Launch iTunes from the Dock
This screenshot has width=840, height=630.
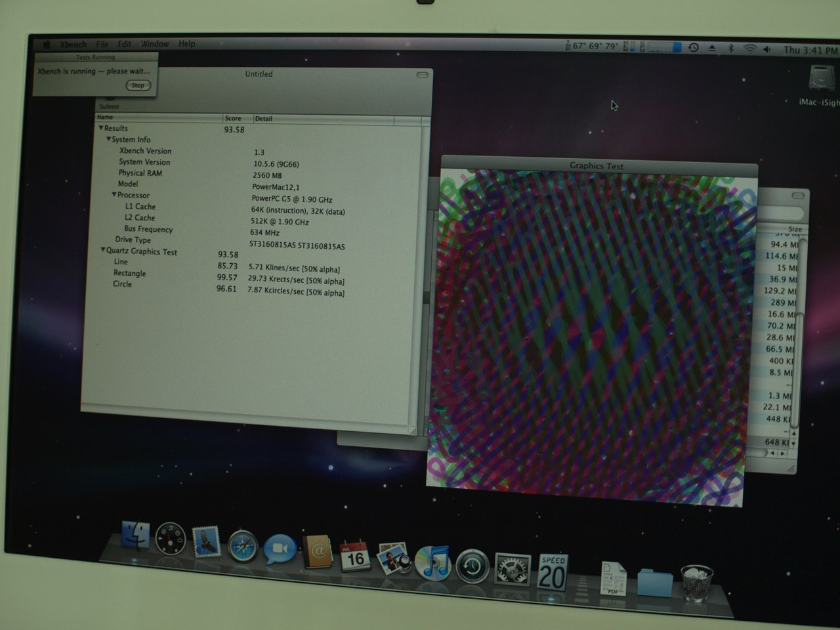pyautogui.click(x=433, y=562)
